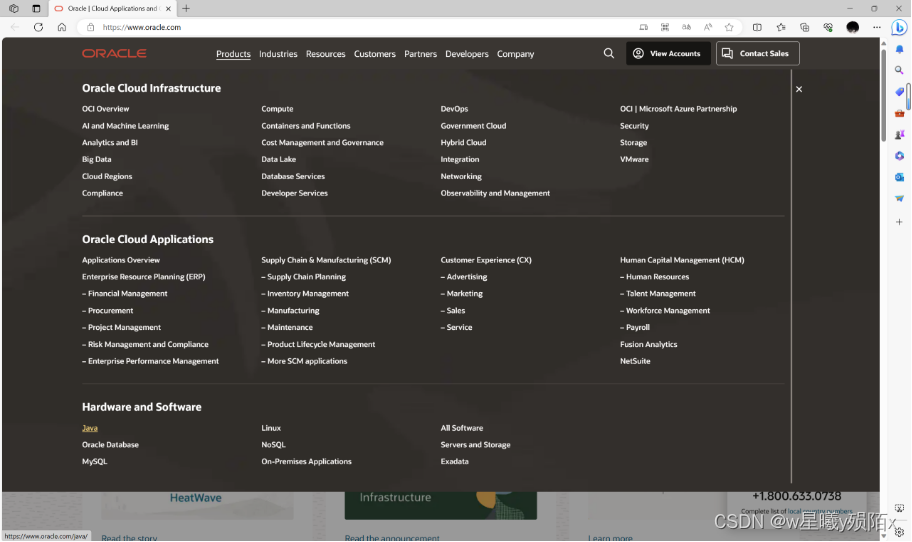Open the Java link

pos(90,428)
